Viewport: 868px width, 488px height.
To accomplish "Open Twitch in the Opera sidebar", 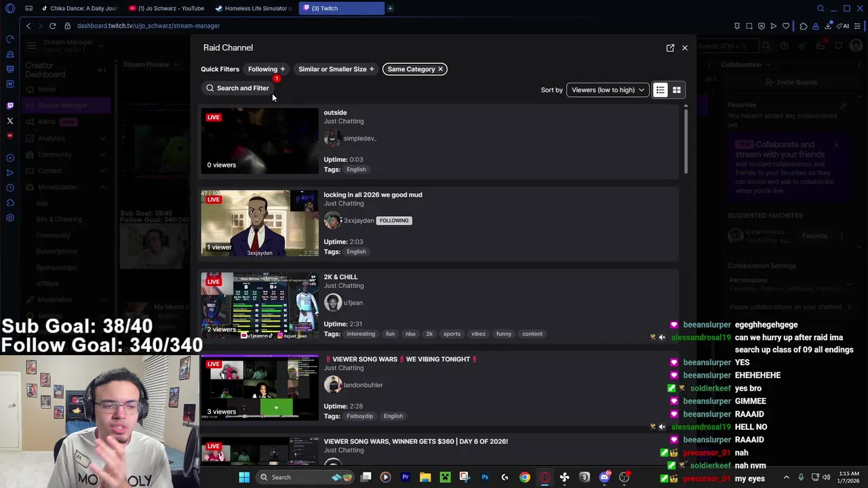I will (x=9, y=106).
